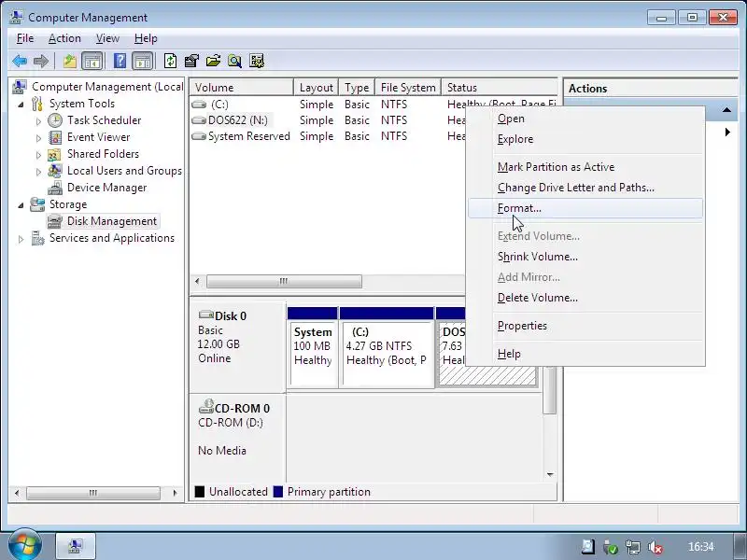Choose Shrink Volume... from context menu

click(x=585, y=257)
